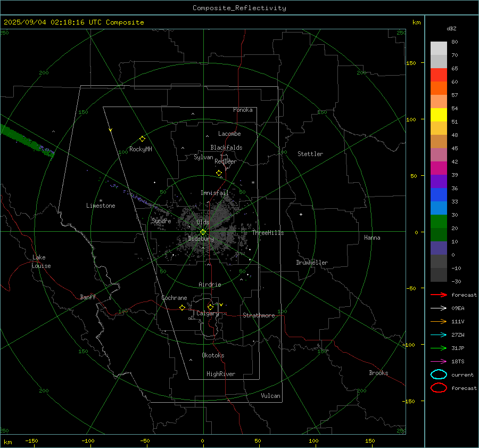Image resolution: width=479 pixels, height=448 pixels.
Task: Click the Strathmore city label
Action: tap(259, 315)
